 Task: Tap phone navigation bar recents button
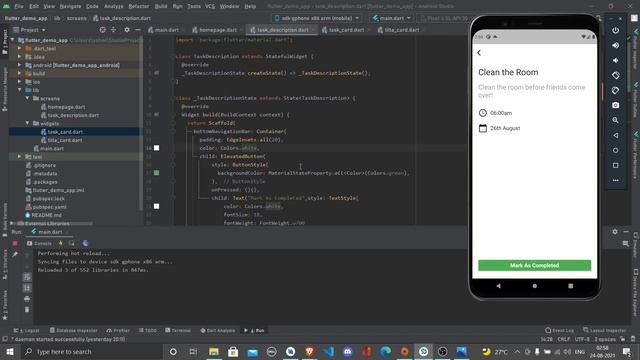coord(571,286)
